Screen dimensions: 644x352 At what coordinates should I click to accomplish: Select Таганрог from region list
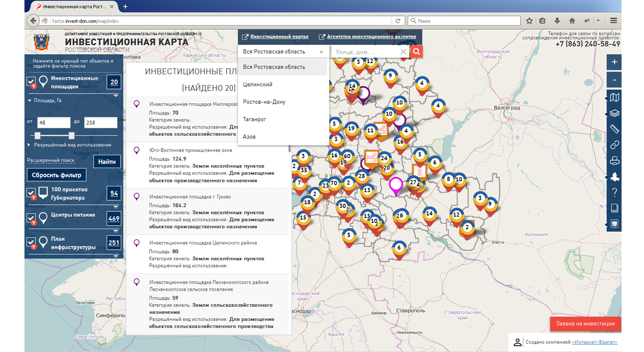tap(283, 119)
